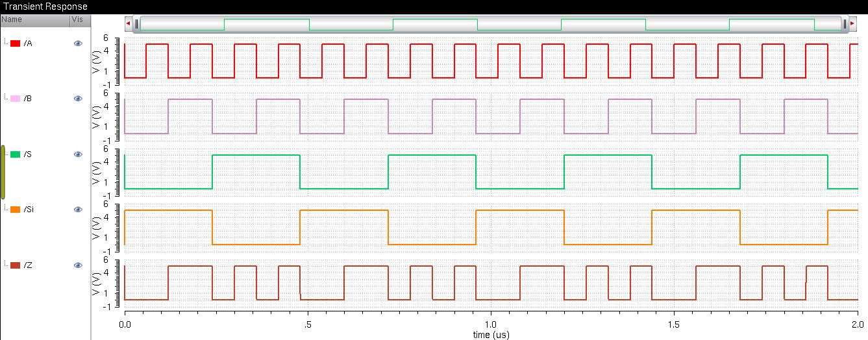868x340 pixels.
Task: Hide the /S trace using its eye icon
Action: (78, 154)
